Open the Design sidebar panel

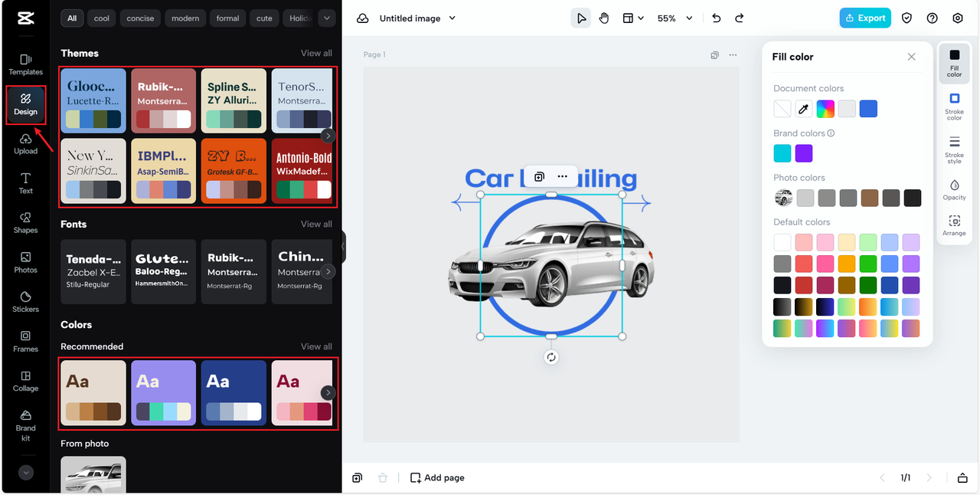(25, 104)
